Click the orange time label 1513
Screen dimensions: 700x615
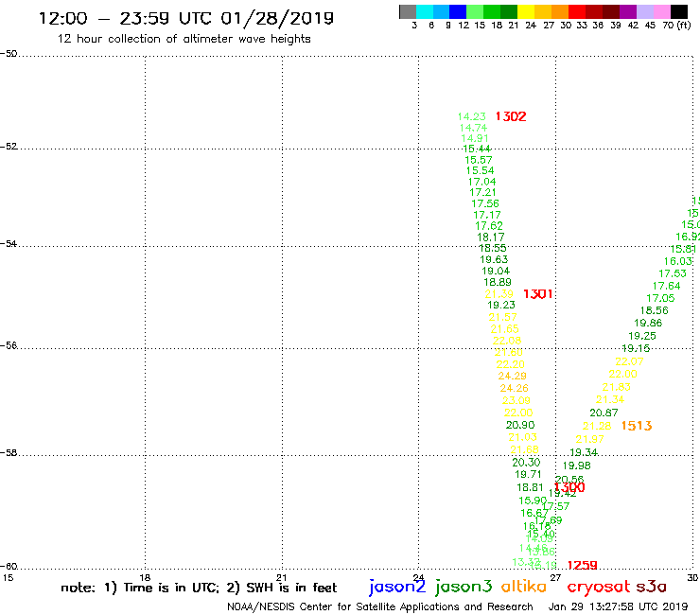[x=637, y=426]
